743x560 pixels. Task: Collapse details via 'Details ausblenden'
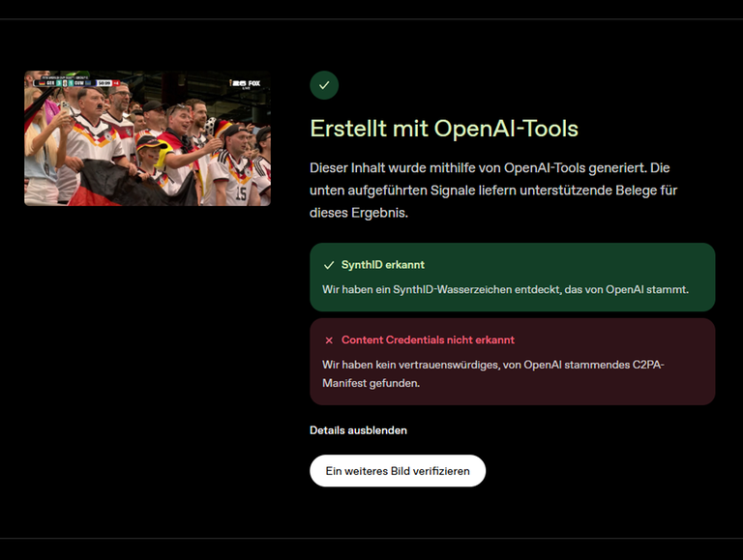(x=358, y=430)
